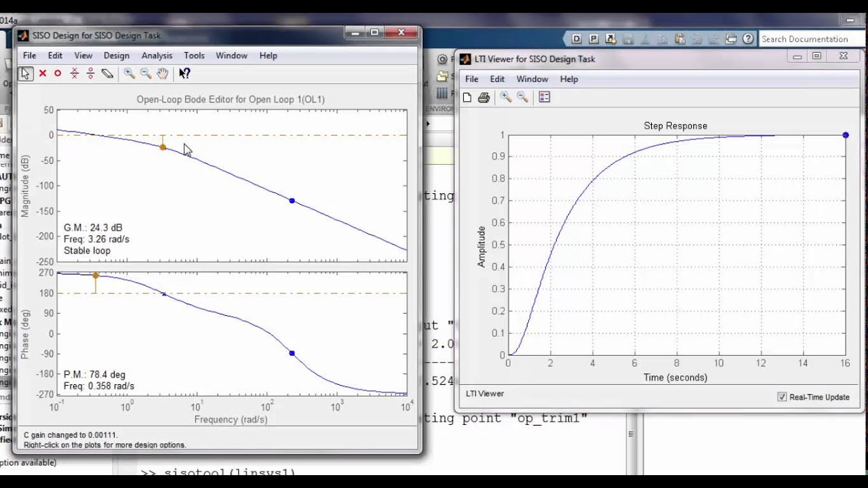Select the pan hand tool

point(163,73)
